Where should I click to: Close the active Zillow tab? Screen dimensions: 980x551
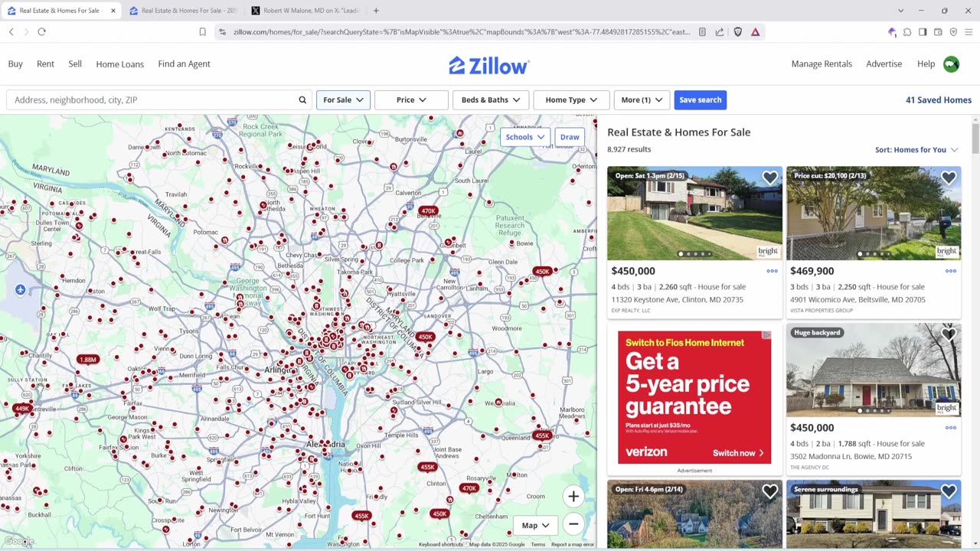point(113,11)
